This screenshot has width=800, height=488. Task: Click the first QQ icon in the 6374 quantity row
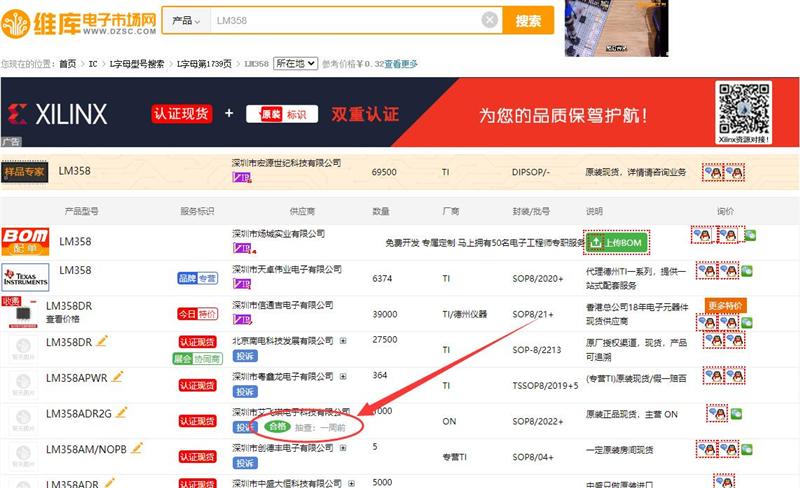pos(707,271)
